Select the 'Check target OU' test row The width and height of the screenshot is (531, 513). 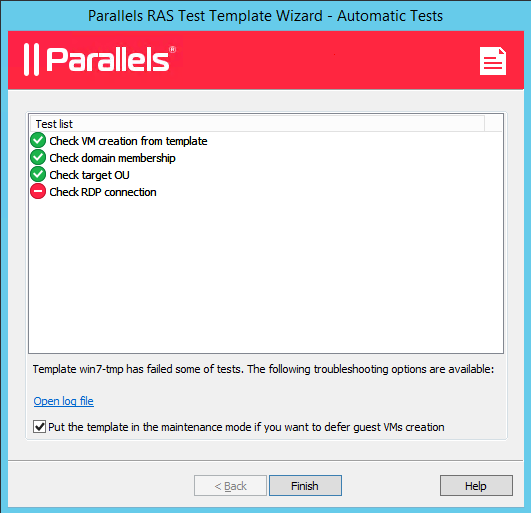tap(89, 175)
